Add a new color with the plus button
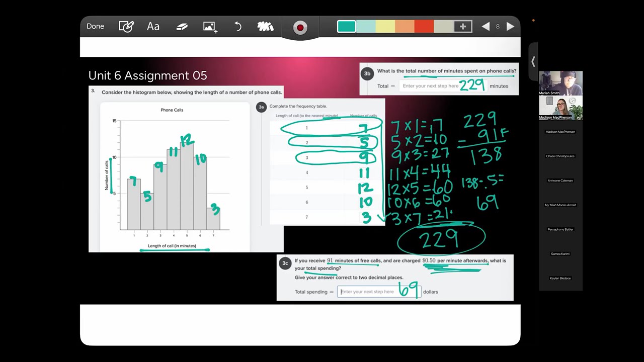Screen dimensions: 644x362 click(463, 27)
